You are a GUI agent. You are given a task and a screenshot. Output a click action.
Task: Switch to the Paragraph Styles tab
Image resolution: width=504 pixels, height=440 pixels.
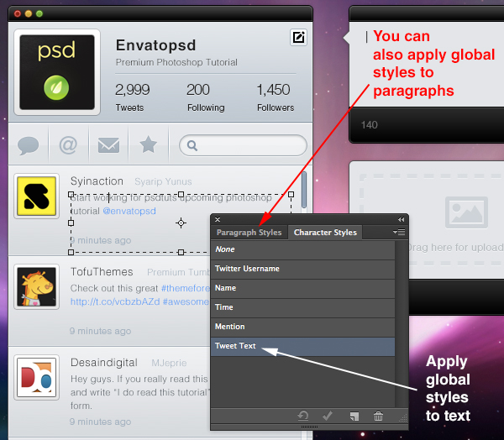point(249,233)
